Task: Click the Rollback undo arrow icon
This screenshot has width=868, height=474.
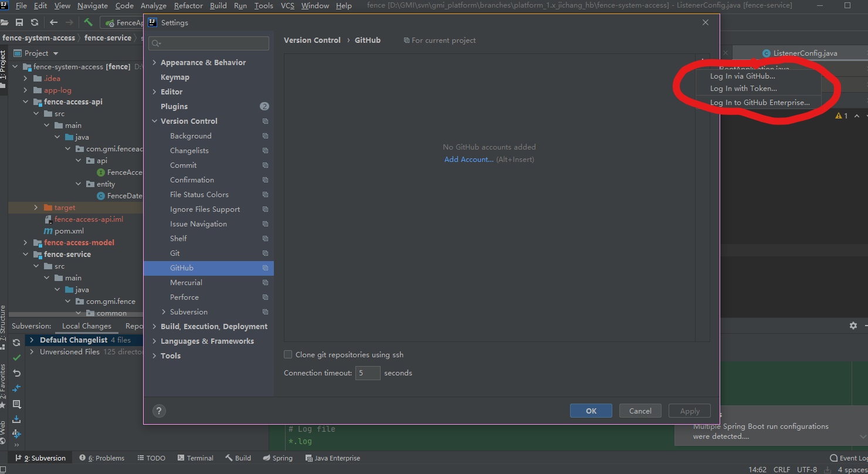Action: (x=16, y=373)
